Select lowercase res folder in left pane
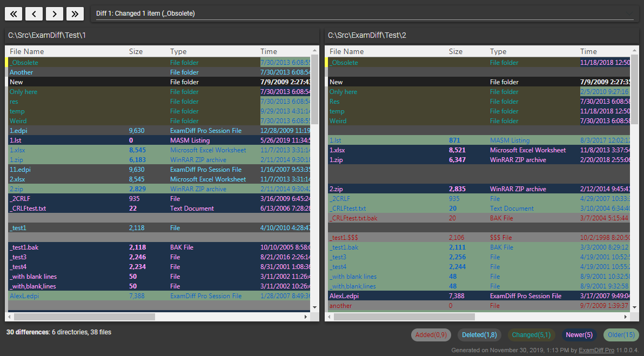 [x=158, y=102]
